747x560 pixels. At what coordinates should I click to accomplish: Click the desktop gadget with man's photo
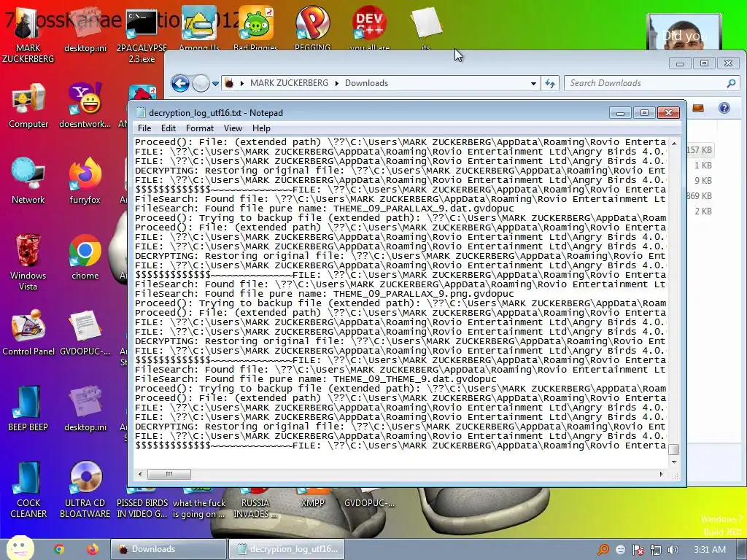(684, 31)
